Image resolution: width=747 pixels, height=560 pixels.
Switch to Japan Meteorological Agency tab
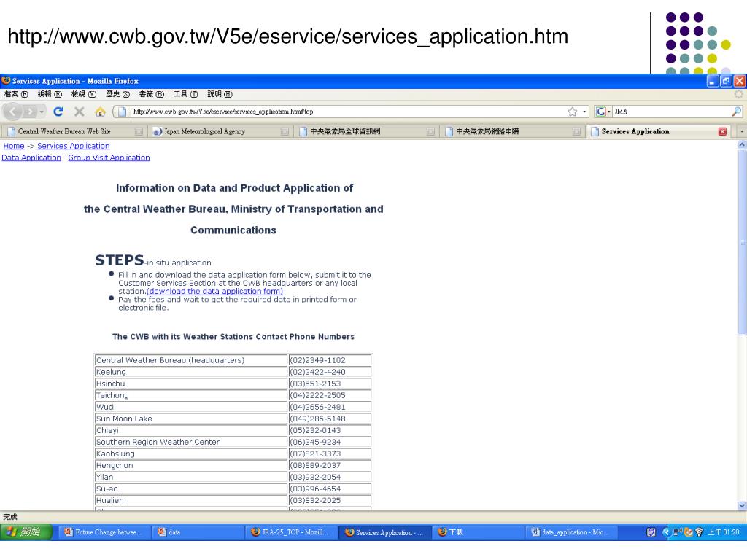coord(220,131)
